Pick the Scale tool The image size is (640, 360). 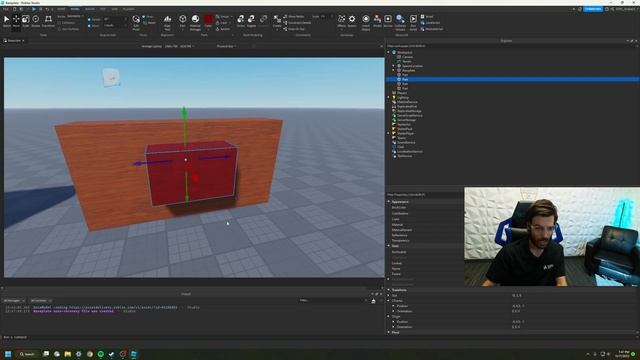[26, 21]
